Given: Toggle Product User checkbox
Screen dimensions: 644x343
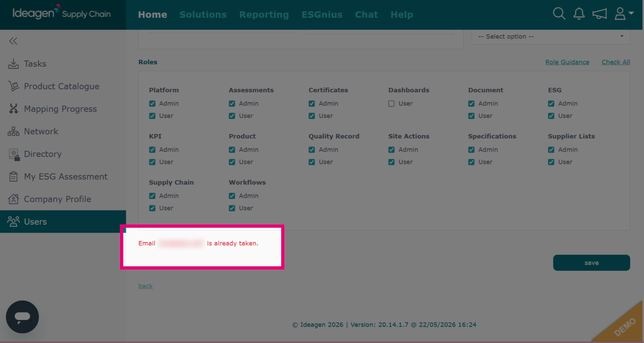Looking at the screenshot, I should 232,162.
